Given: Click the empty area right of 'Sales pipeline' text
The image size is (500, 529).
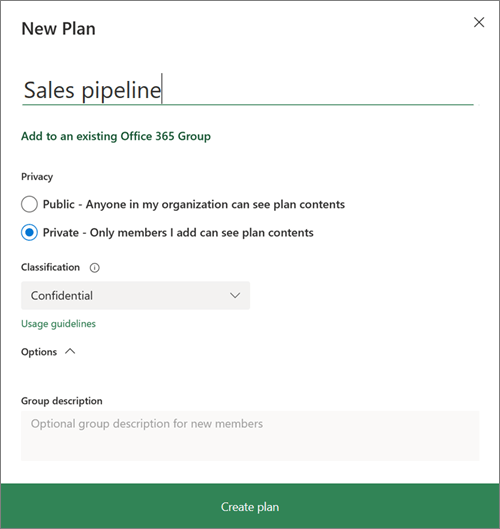Looking at the screenshot, I should pos(317,90).
